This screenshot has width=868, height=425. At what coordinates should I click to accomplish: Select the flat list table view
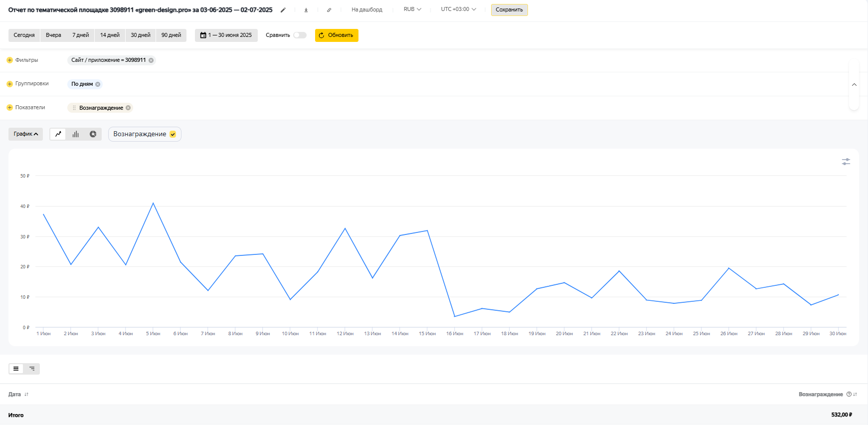click(x=16, y=369)
